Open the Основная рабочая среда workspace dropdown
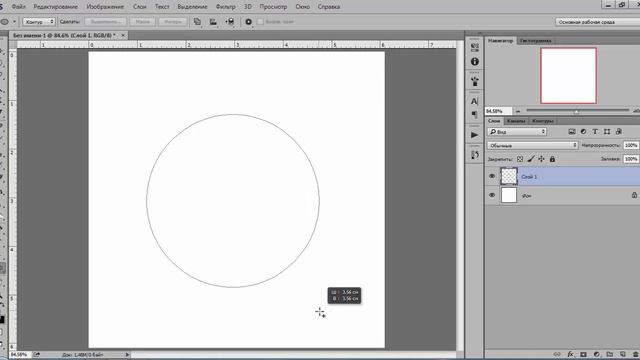This screenshot has height=360, width=640. click(597, 22)
